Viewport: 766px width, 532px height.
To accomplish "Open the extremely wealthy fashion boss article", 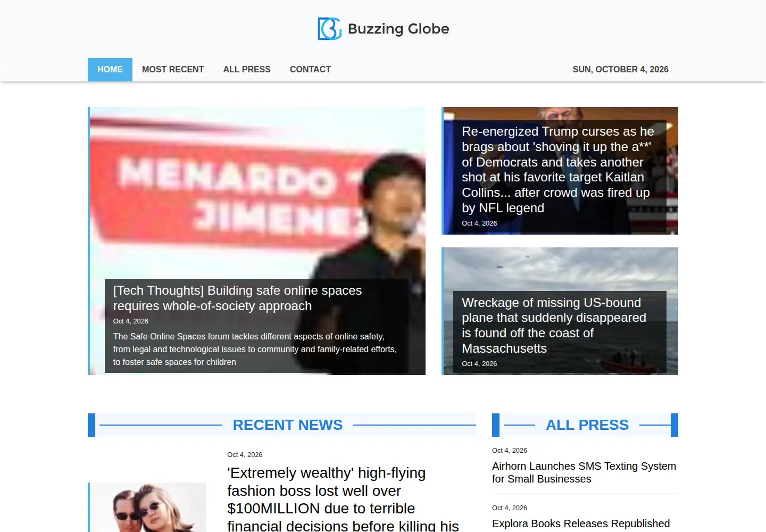I will (343, 499).
